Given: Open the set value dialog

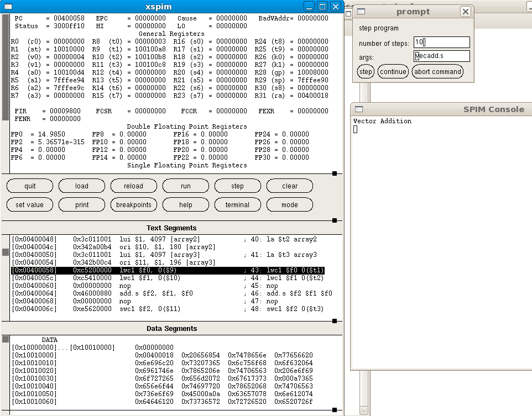Looking at the screenshot, I should pos(30,205).
